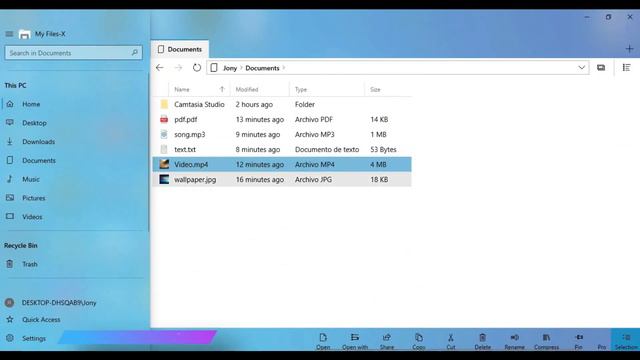Screen dimensions: 640x360
Task: Rename the selected file
Action: point(514,341)
